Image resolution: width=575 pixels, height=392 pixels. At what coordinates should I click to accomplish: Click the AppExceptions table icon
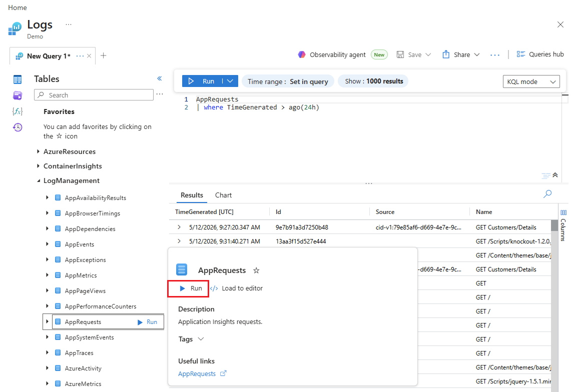[58, 259]
